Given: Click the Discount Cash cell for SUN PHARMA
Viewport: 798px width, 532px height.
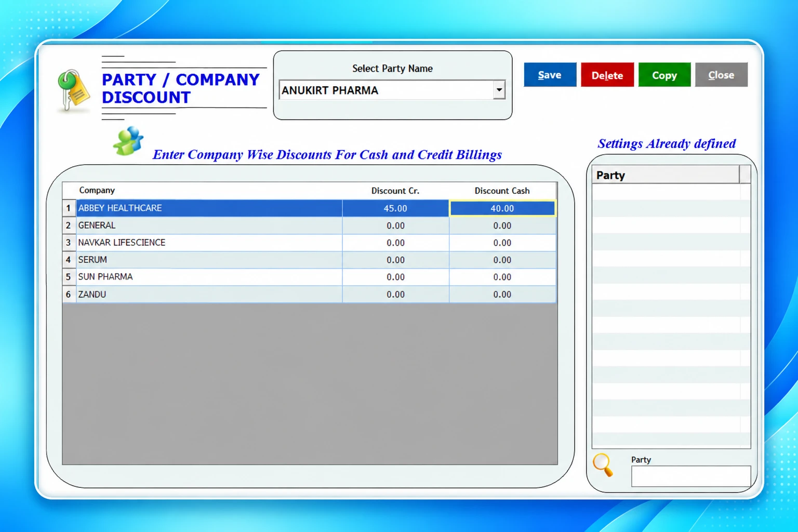Looking at the screenshot, I should 502,277.
